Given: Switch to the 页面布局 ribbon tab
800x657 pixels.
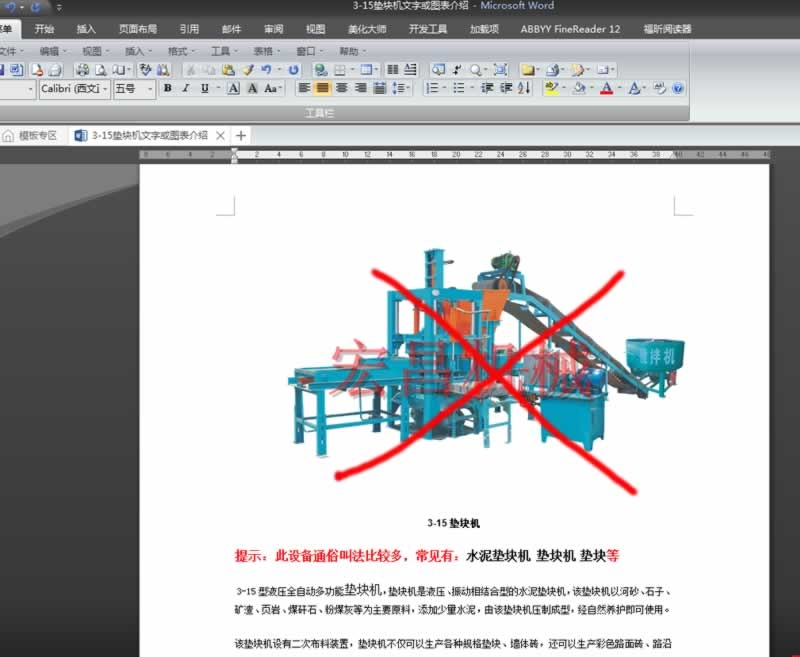Looking at the screenshot, I should [137, 29].
